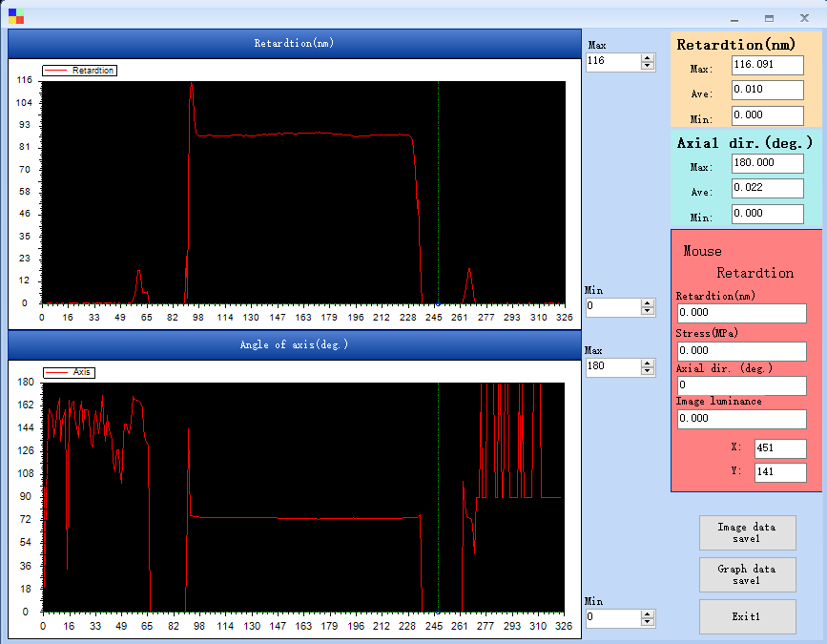The height and width of the screenshot is (644, 827).
Task: Click the app icon in title bar
Action: click(16, 16)
